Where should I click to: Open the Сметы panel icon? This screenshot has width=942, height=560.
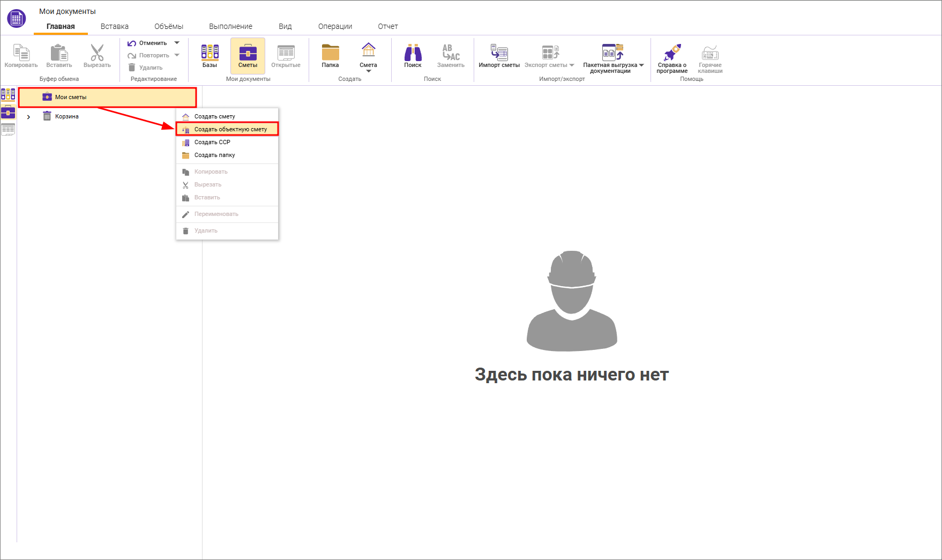(x=248, y=56)
